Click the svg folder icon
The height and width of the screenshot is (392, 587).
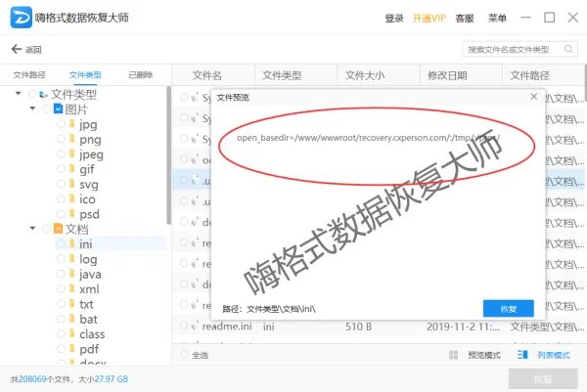72,184
